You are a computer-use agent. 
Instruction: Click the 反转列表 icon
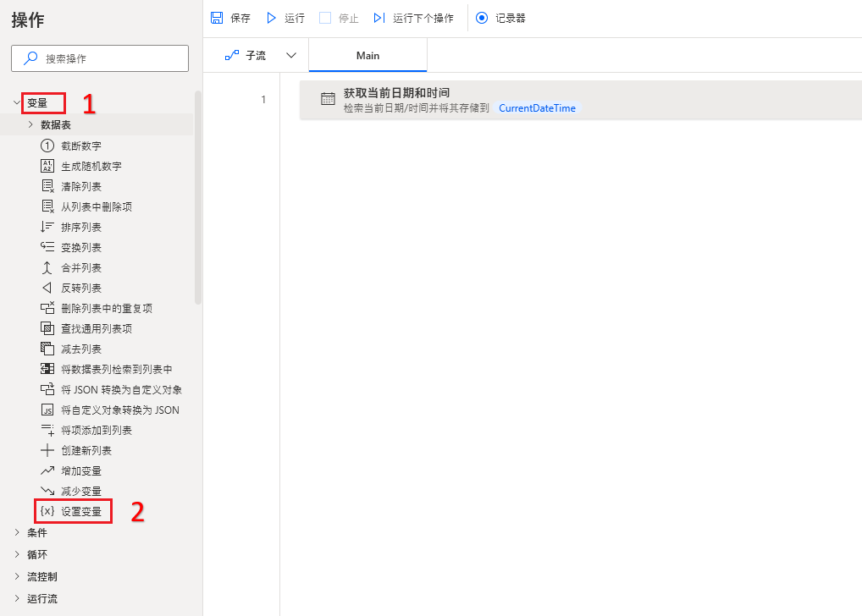pos(47,288)
